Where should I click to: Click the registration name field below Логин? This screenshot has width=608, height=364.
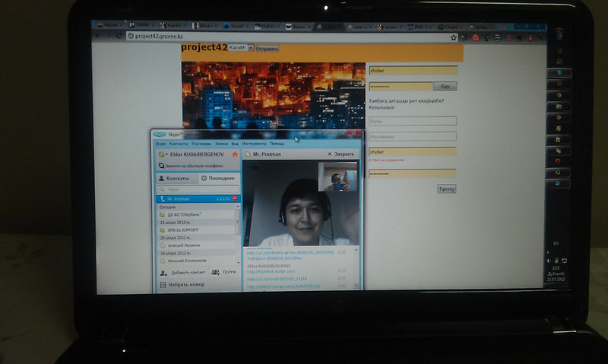click(413, 137)
